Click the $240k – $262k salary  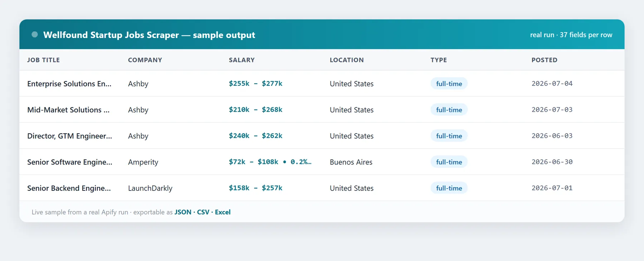tap(255, 136)
